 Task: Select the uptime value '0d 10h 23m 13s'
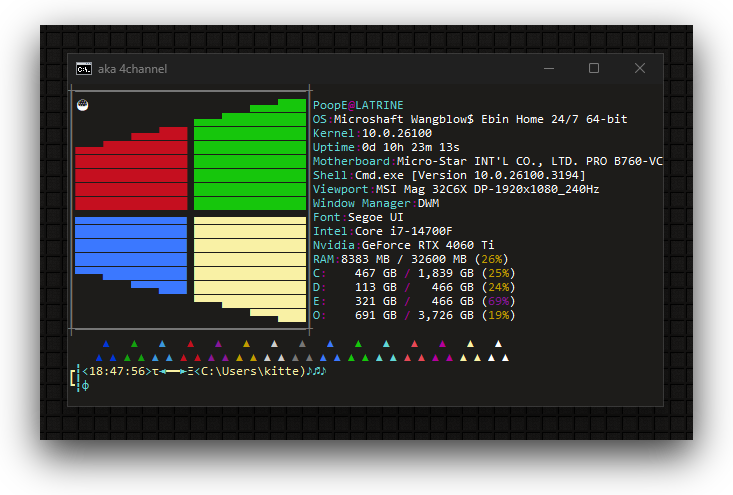pos(410,147)
